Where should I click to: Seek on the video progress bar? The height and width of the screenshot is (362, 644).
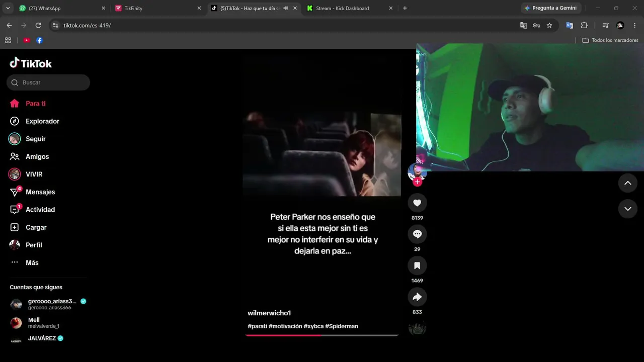tap(322, 335)
